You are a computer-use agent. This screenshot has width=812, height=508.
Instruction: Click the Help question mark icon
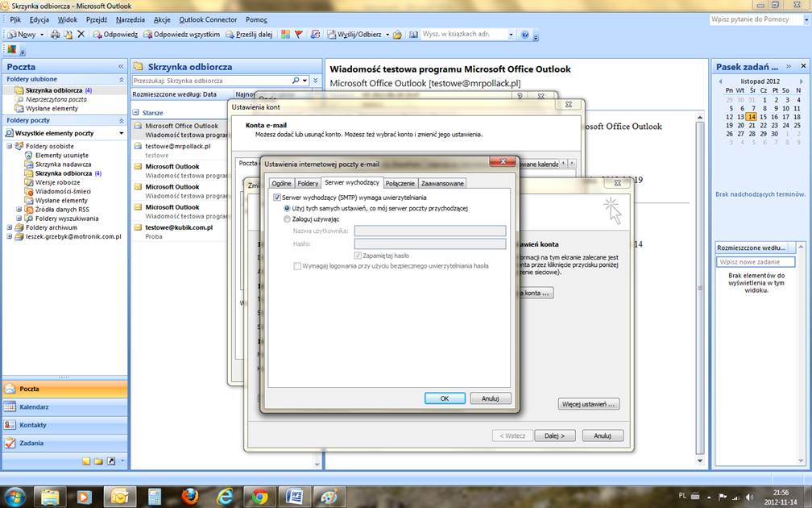point(525,35)
